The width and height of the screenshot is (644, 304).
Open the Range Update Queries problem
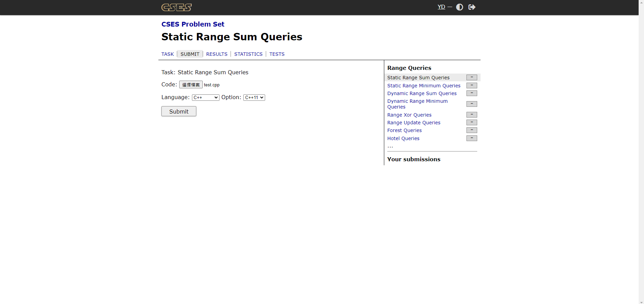pos(414,123)
